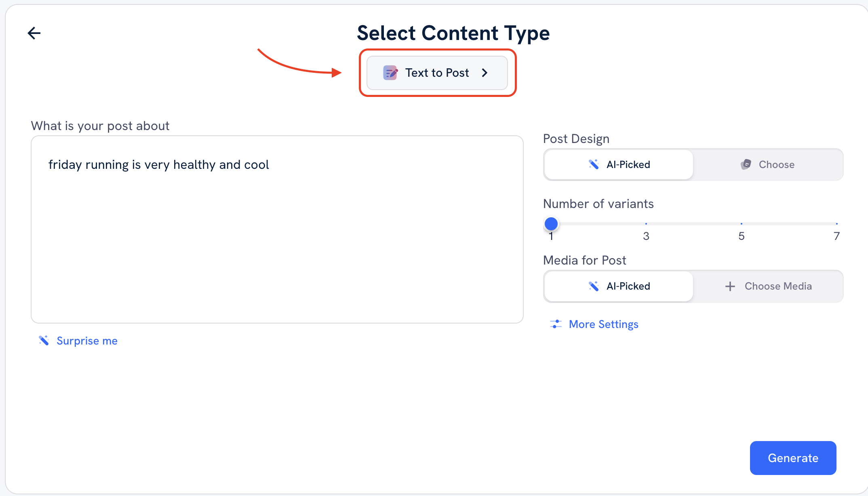Click the Media AI-Picked wand icon
Image resolution: width=868 pixels, height=496 pixels.
tap(594, 286)
